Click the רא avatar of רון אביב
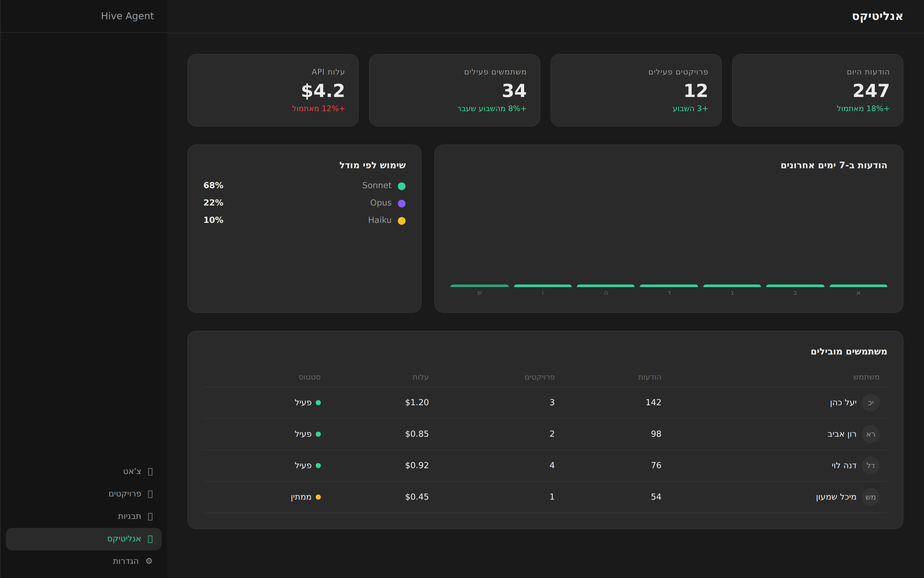Image resolution: width=924 pixels, height=578 pixels. coord(870,434)
